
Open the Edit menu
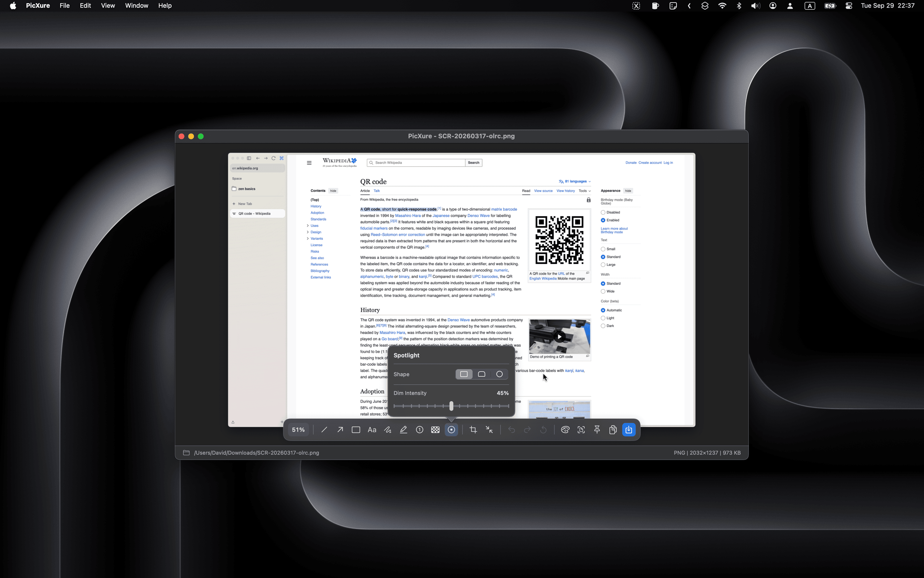coord(85,6)
